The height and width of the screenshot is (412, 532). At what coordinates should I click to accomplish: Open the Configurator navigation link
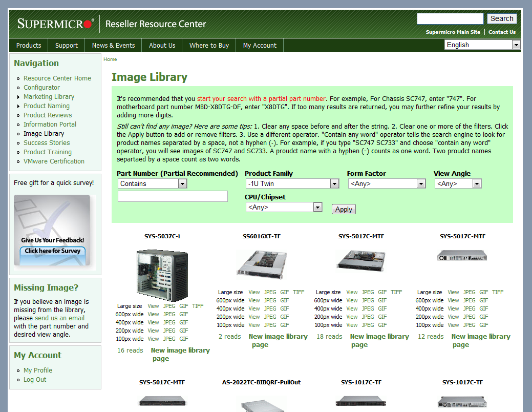[41, 87]
